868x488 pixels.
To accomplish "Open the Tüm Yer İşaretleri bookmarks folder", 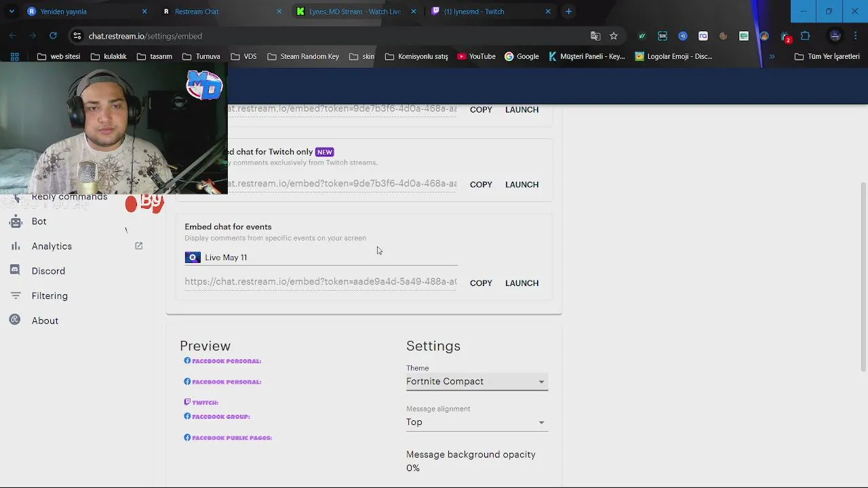I will coord(827,56).
